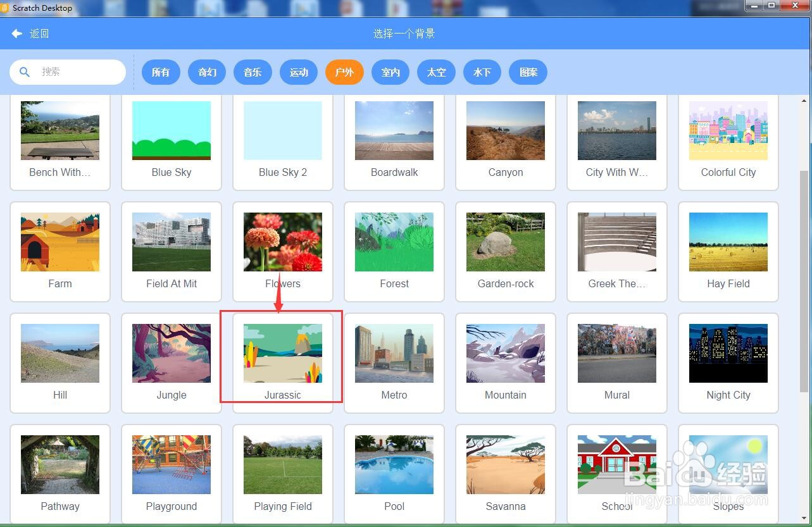Choose the Hill backdrop
Image resolution: width=812 pixels, height=527 pixels.
coord(60,363)
